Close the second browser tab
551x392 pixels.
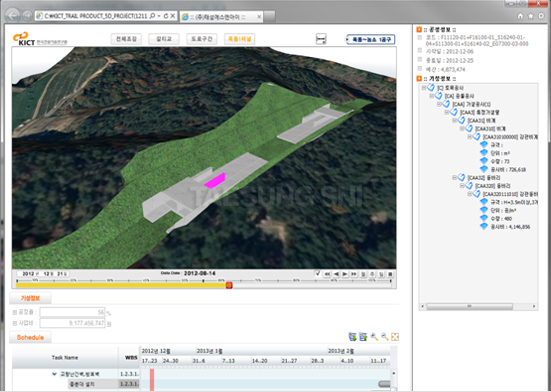tap(259, 17)
